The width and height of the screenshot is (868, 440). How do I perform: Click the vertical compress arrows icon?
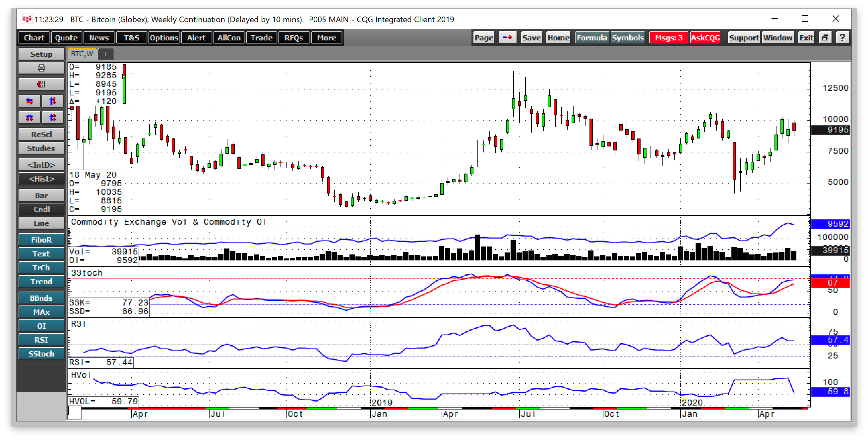(x=52, y=118)
